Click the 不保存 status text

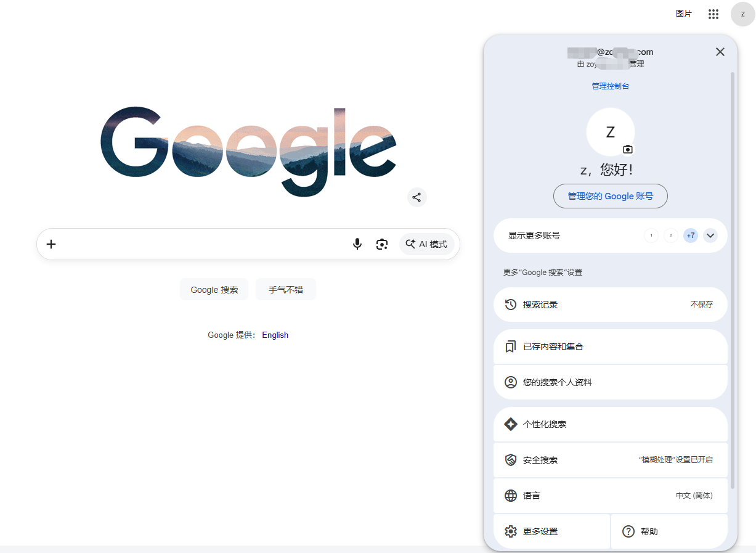701,305
